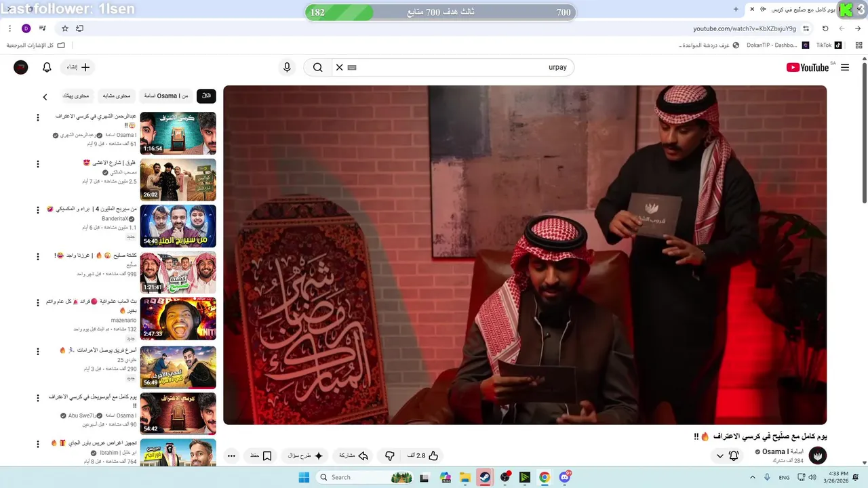Open Osama channel avatar under video

[x=817, y=455]
